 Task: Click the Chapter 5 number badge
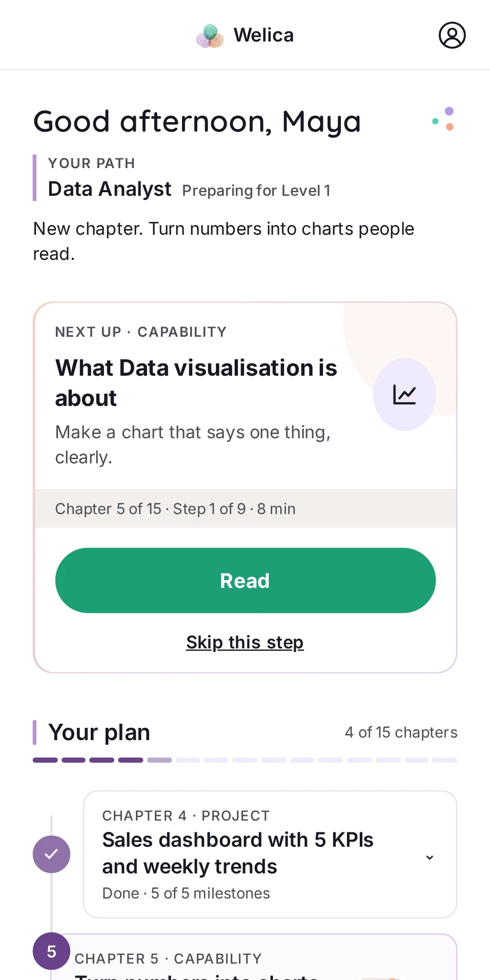pos(51,951)
